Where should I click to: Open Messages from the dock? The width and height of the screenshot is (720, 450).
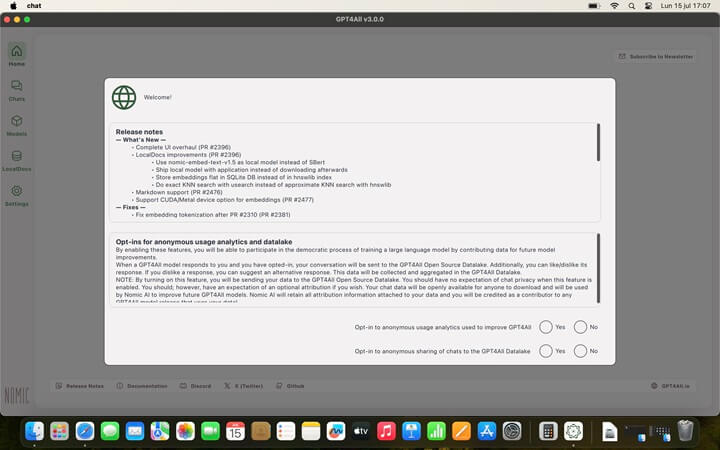point(110,431)
